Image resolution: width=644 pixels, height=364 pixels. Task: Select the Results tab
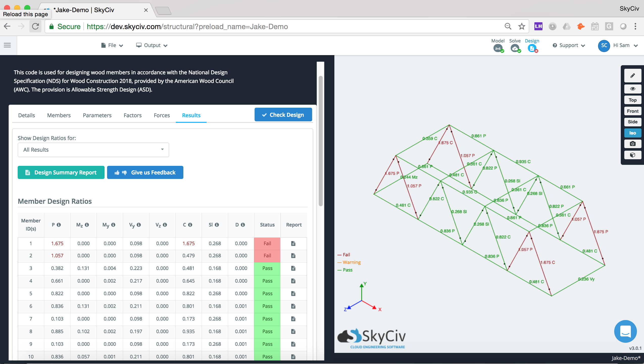click(191, 115)
